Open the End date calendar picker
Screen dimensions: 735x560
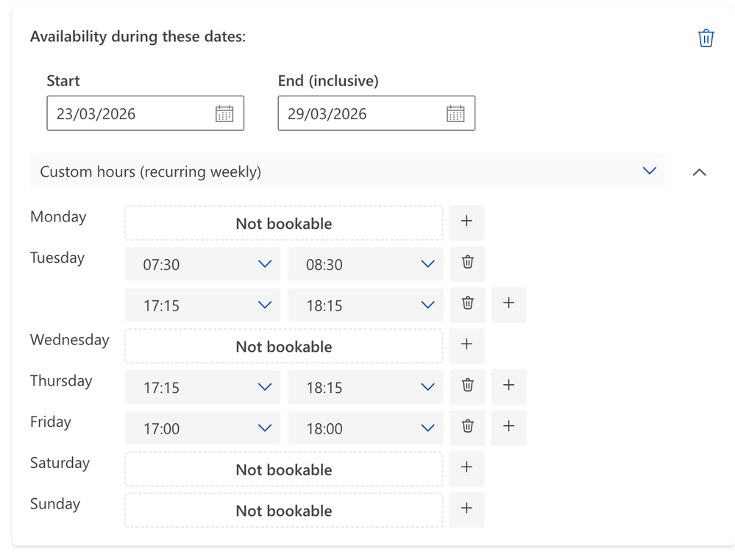pyautogui.click(x=455, y=113)
